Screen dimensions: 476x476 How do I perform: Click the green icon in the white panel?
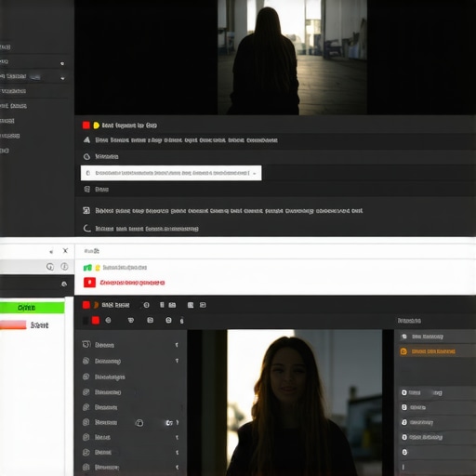(87, 268)
